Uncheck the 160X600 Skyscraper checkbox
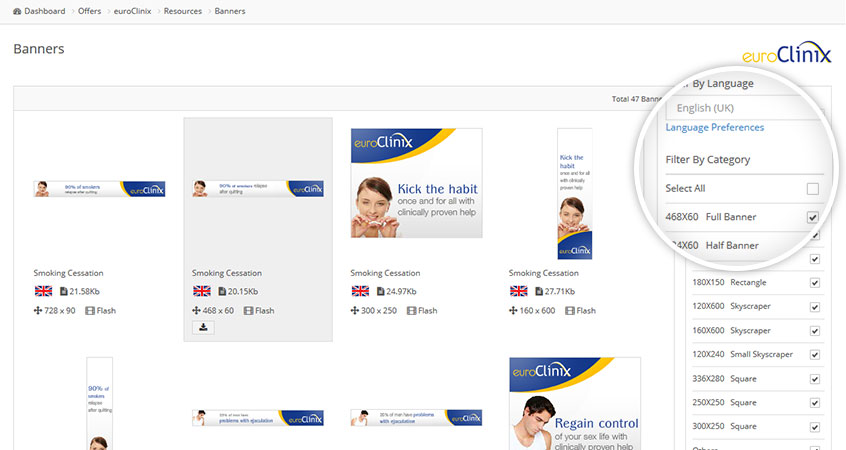Viewport: 846px width, 450px height. point(815,331)
